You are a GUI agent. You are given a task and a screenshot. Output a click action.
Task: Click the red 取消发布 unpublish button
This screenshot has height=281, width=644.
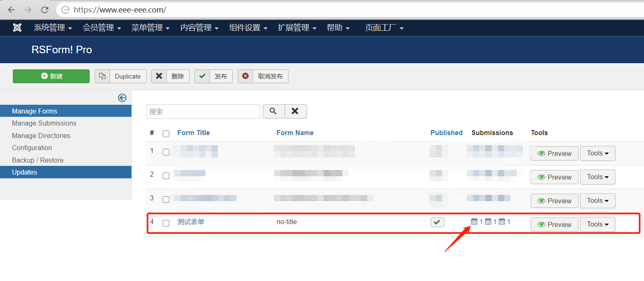(x=263, y=76)
